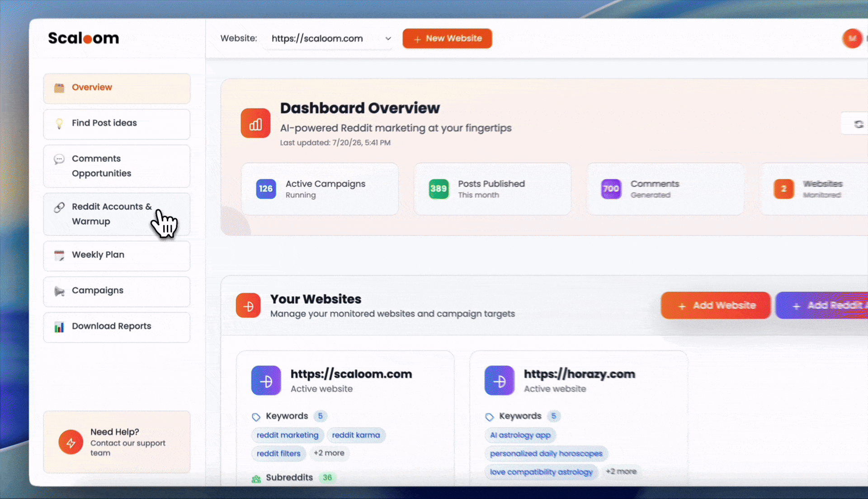
Task: Open the user avatar menu
Action: tap(852, 38)
